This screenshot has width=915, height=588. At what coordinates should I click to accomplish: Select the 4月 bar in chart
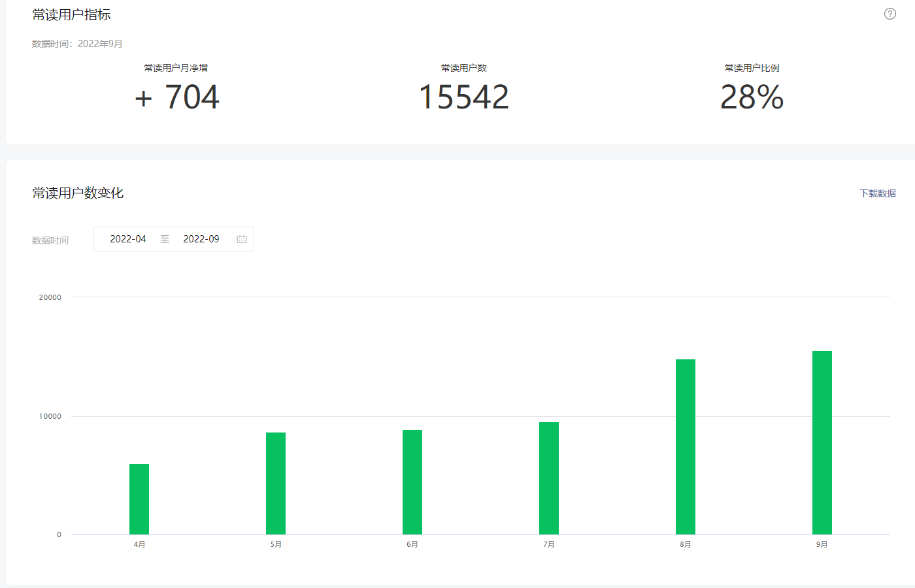pos(139,499)
